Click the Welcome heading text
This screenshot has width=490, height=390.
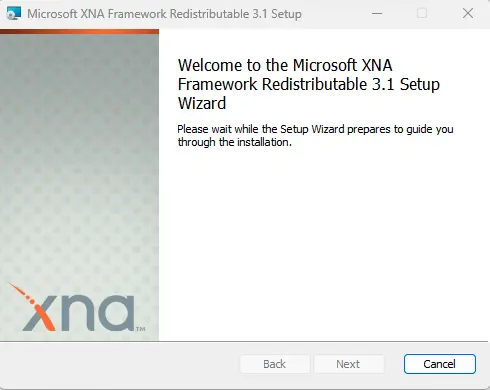(309, 84)
